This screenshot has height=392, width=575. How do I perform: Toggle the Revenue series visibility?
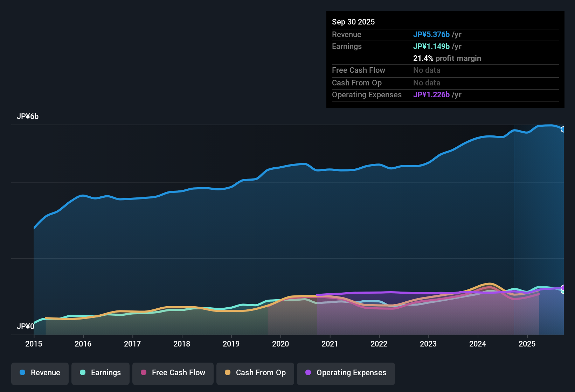tap(40, 373)
